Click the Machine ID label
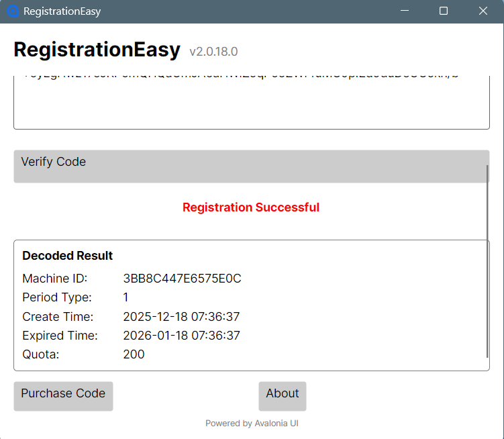 (55, 279)
